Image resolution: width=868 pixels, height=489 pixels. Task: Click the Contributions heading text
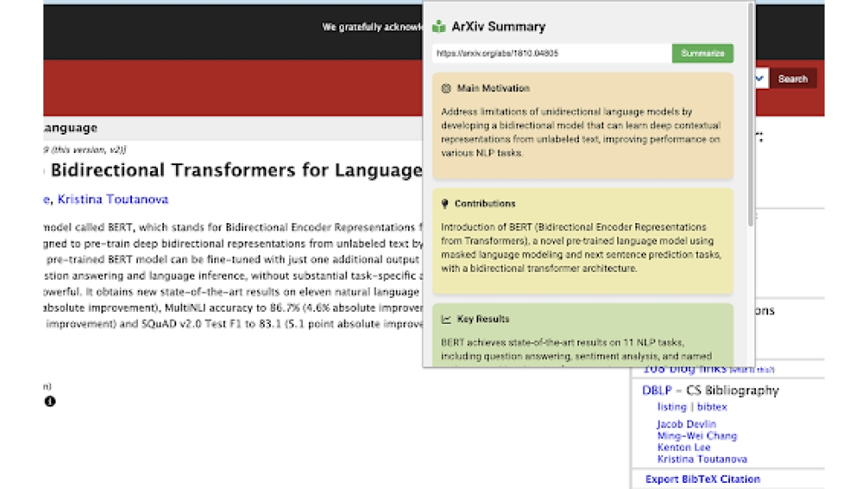[485, 204]
